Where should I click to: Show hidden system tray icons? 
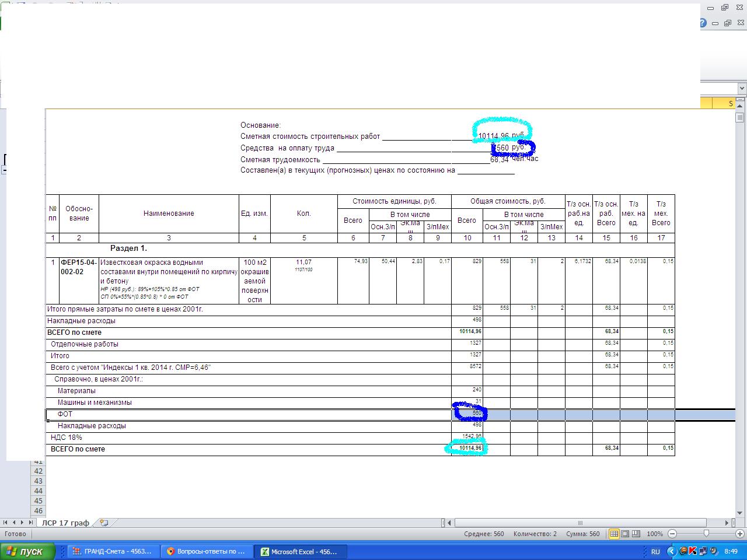click(671, 551)
